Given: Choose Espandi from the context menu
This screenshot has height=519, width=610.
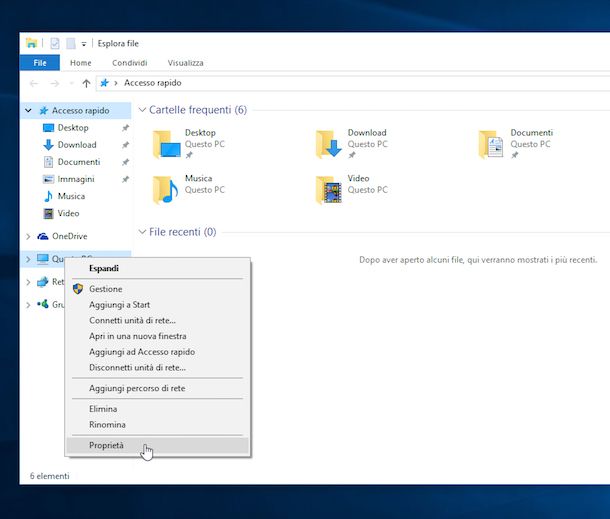Looking at the screenshot, I should tap(158, 268).
